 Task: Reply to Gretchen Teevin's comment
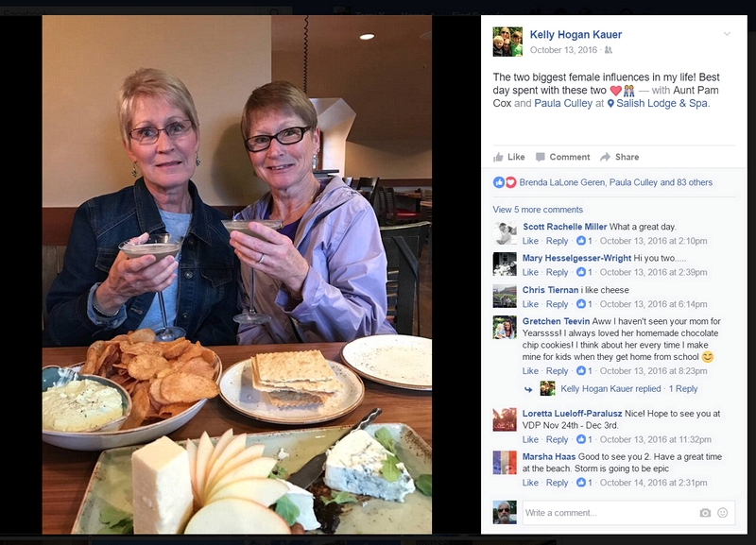(x=557, y=371)
